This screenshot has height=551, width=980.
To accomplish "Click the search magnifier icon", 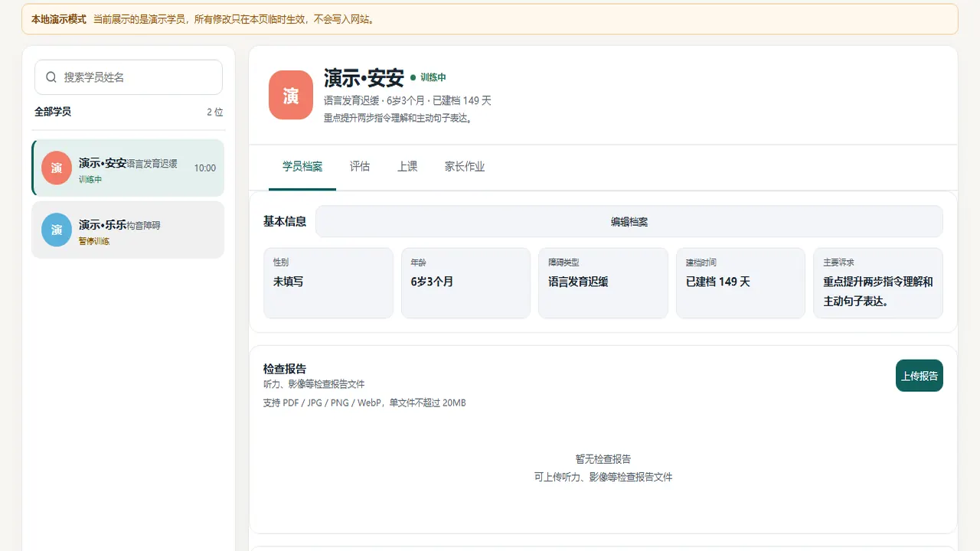I will coord(51,77).
